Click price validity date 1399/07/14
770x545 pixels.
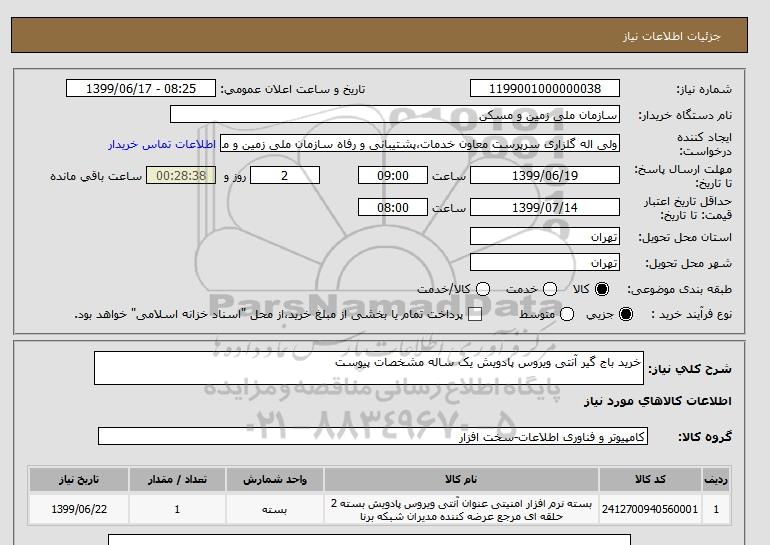[x=545, y=207]
